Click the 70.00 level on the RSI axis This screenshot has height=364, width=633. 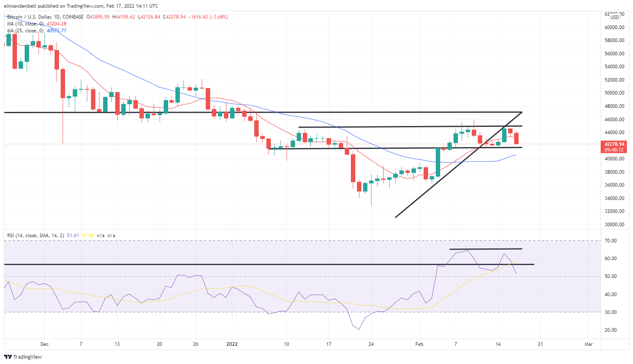[611, 241]
